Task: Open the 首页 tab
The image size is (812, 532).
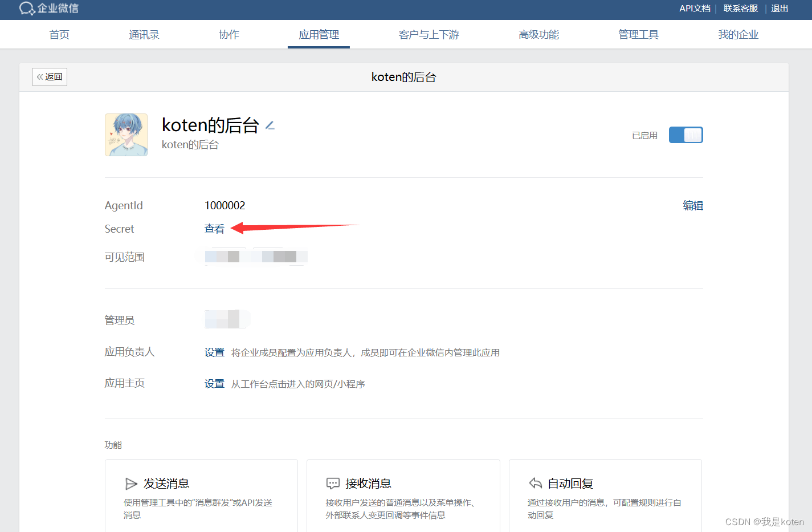Action: (59, 35)
